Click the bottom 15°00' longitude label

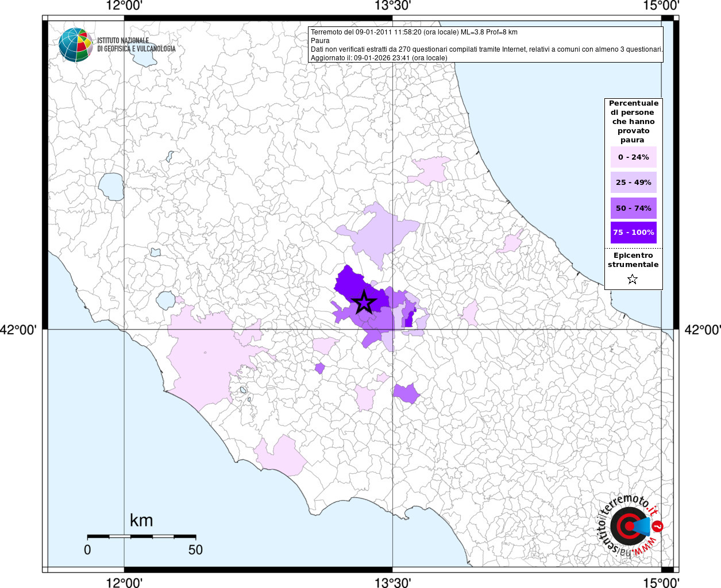point(661,583)
